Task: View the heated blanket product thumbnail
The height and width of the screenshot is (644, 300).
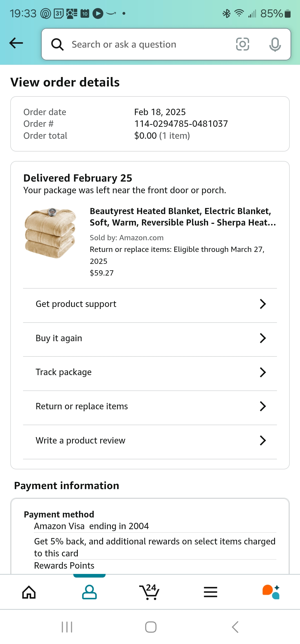Action: click(50, 233)
